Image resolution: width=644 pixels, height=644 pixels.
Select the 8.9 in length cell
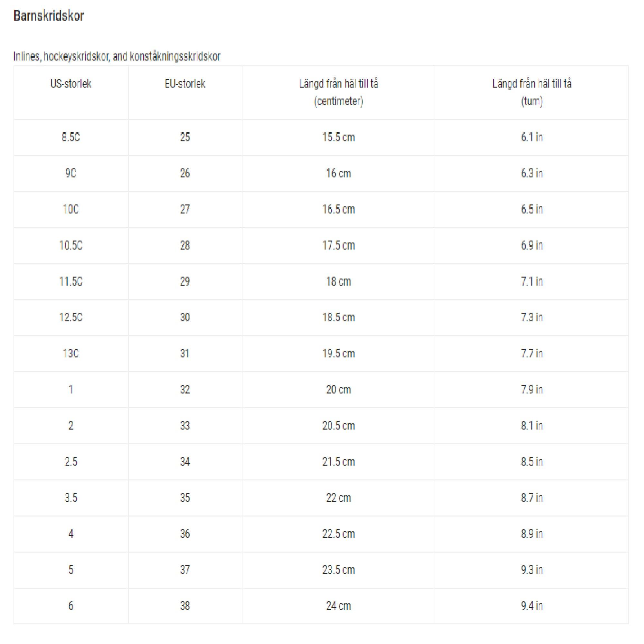coord(532,533)
